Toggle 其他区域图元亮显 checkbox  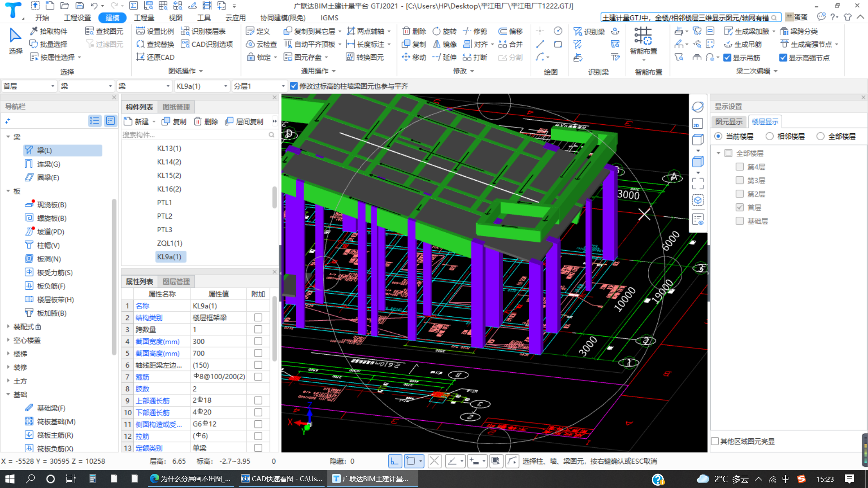coord(715,441)
